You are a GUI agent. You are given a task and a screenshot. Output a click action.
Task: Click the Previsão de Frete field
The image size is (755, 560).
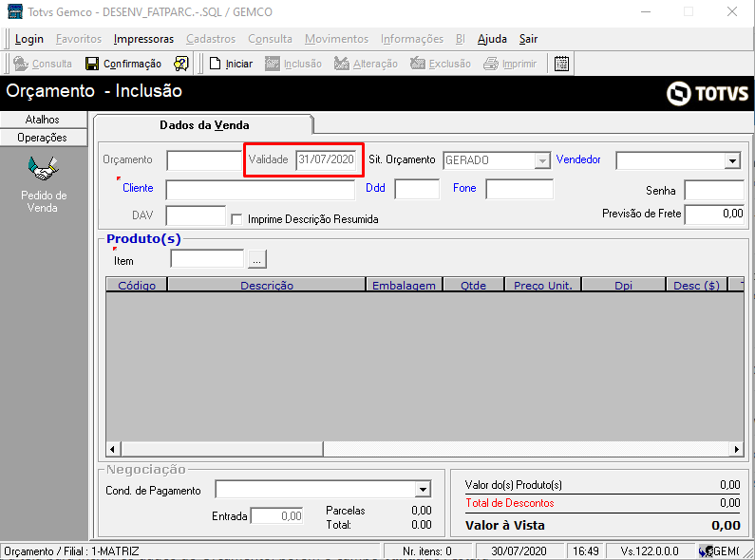(714, 215)
